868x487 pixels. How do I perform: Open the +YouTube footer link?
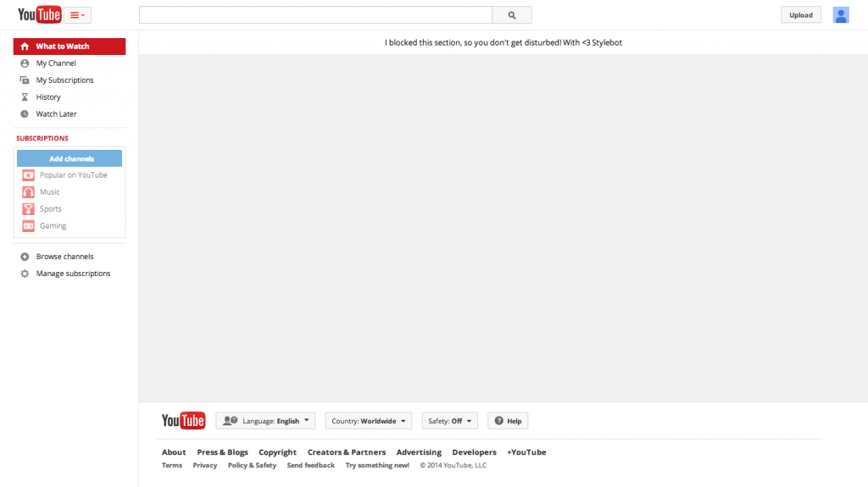[526, 452]
